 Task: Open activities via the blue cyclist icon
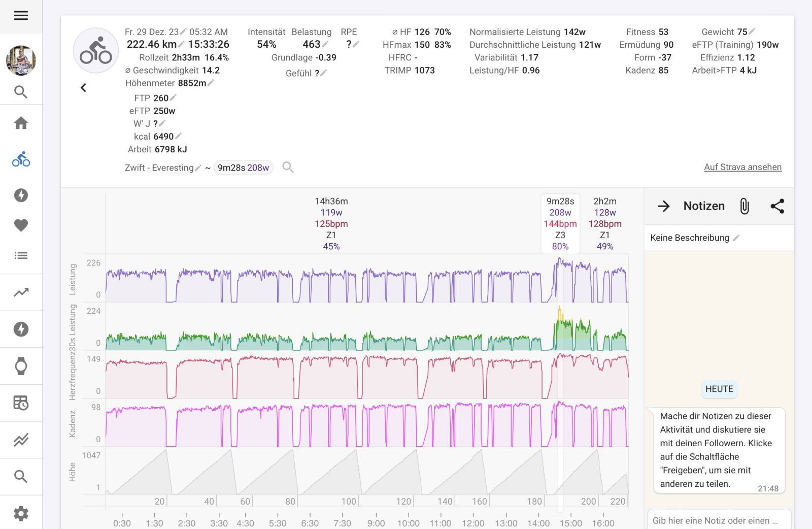[x=21, y=159]
